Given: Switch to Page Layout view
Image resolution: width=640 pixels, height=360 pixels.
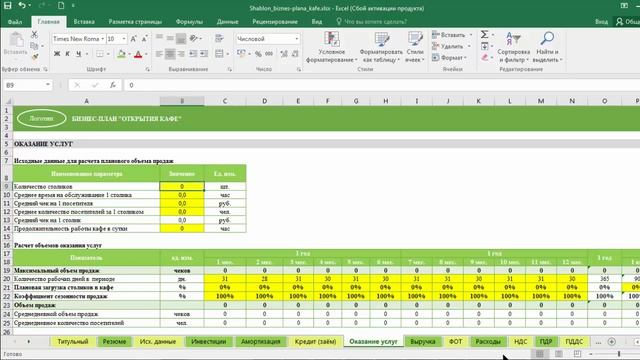Looking at the screenshot, I should click(x=558, y=354).
